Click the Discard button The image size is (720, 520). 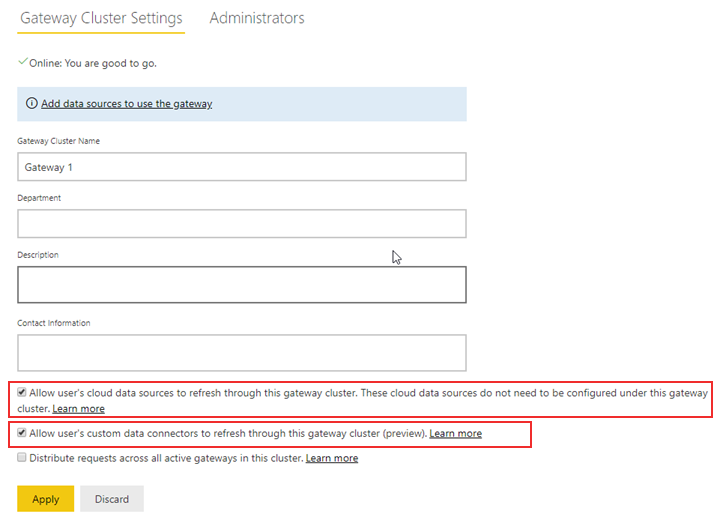point(112,499)
